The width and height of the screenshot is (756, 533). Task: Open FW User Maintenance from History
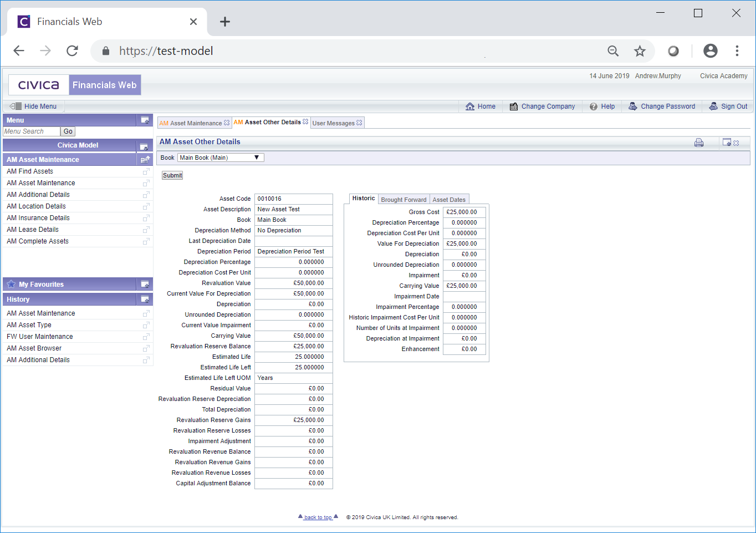coord(40,337)
